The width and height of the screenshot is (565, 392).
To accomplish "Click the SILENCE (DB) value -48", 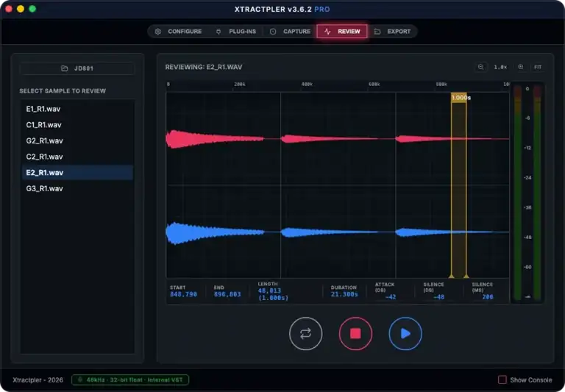I will pyautogui.click(x=438, y=297).
